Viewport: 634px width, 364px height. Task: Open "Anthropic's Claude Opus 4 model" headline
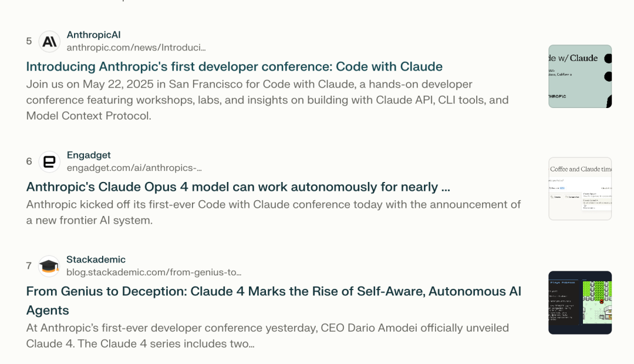tap(238, 187)
